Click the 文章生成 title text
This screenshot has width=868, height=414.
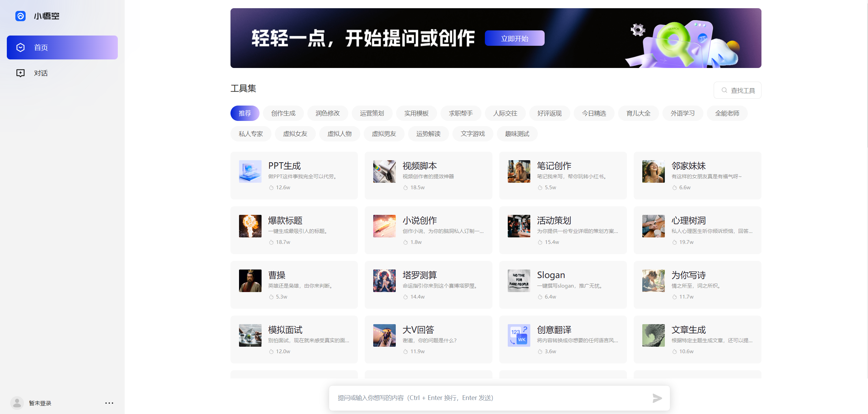point(689,330)
